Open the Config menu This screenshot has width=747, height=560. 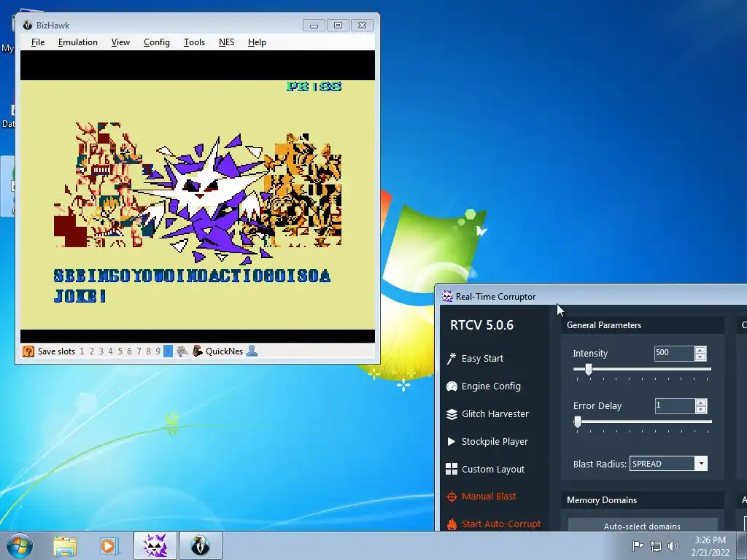coord(157,42)
